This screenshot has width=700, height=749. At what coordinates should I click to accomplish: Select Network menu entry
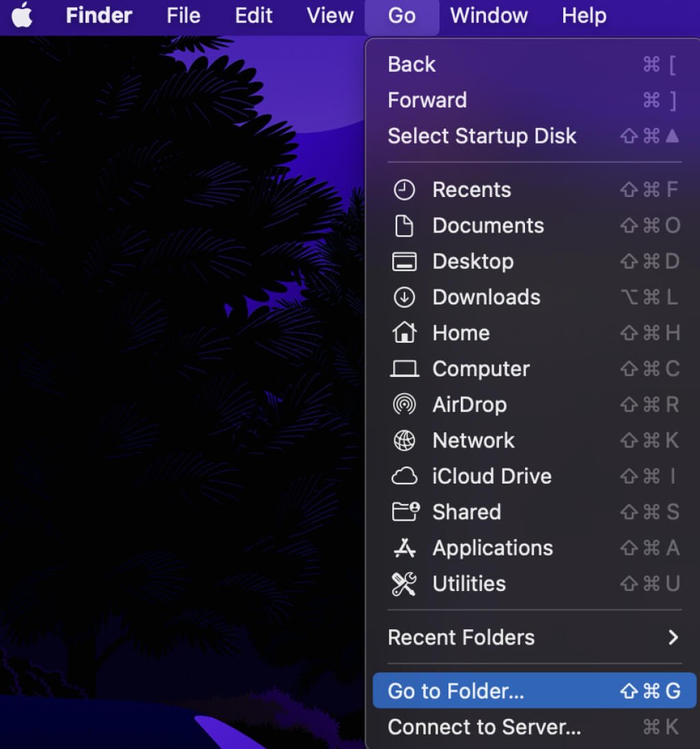pos(535,441)
